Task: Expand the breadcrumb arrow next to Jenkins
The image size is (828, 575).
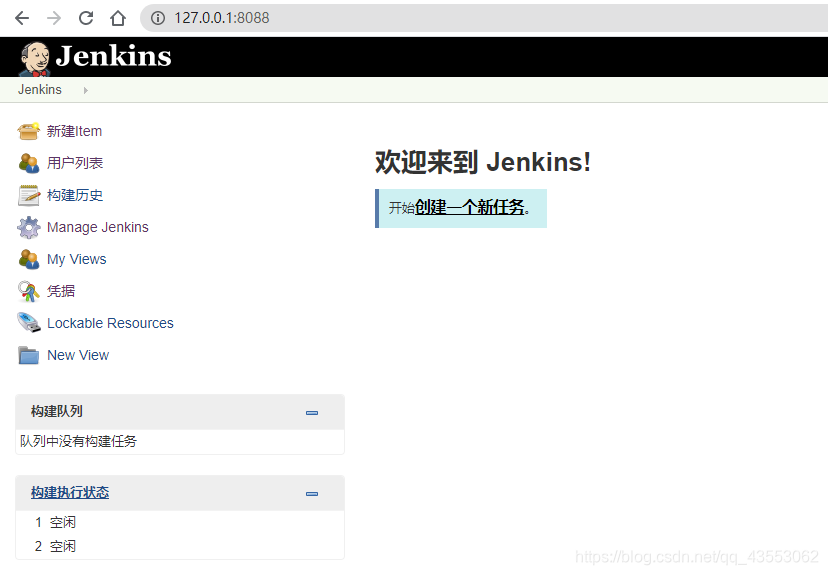Action: click(86, 90)
